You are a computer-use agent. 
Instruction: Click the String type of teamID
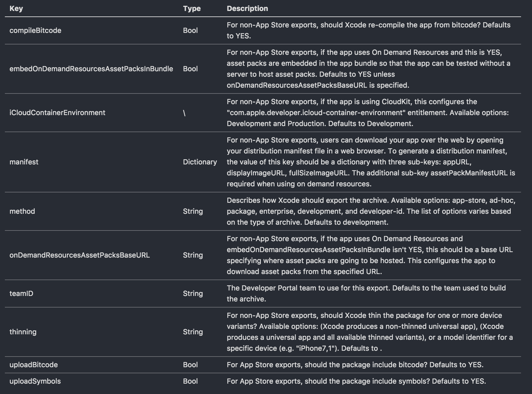[193, 294]
